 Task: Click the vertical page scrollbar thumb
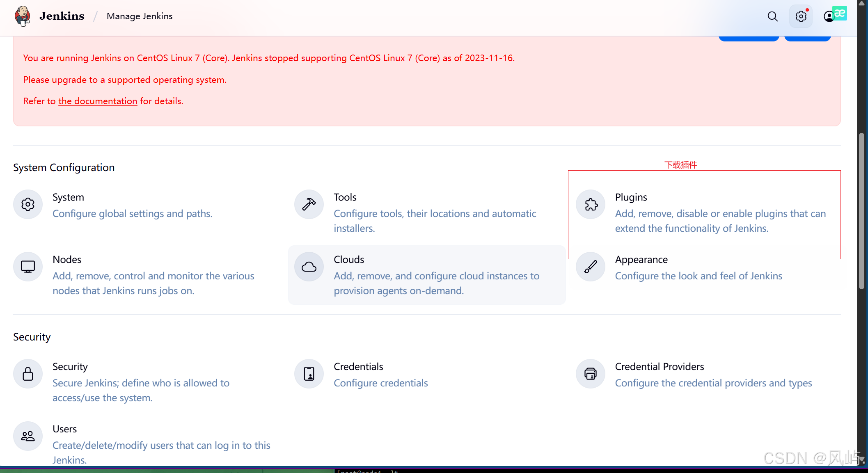(x=862, y=211)
